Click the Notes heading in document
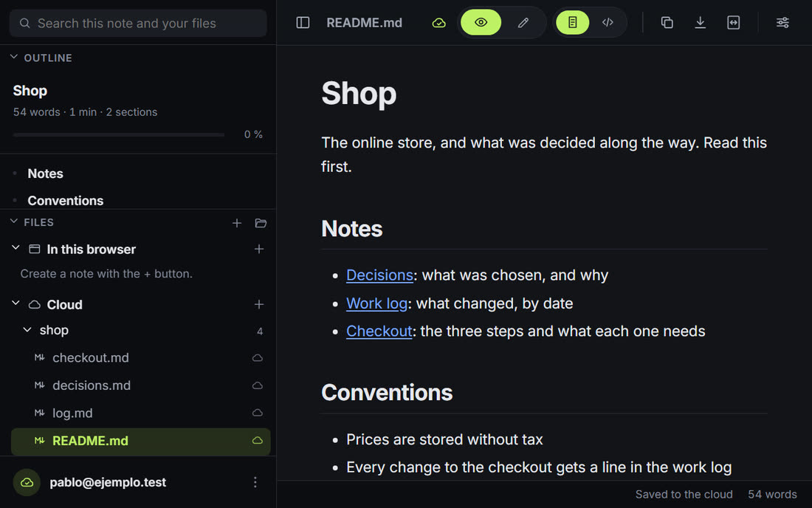Image resolution: width=812 pixels, height=508 pixels. coord(351,228)
